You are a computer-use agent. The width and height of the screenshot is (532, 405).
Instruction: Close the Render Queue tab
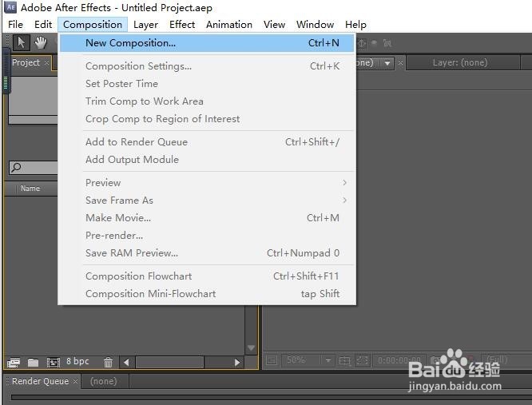[x=75, y=382]
